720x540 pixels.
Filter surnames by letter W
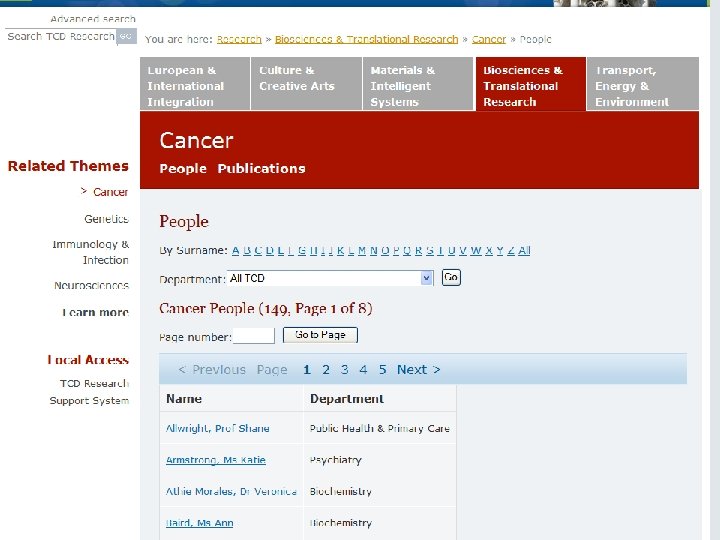click(476, 251)
